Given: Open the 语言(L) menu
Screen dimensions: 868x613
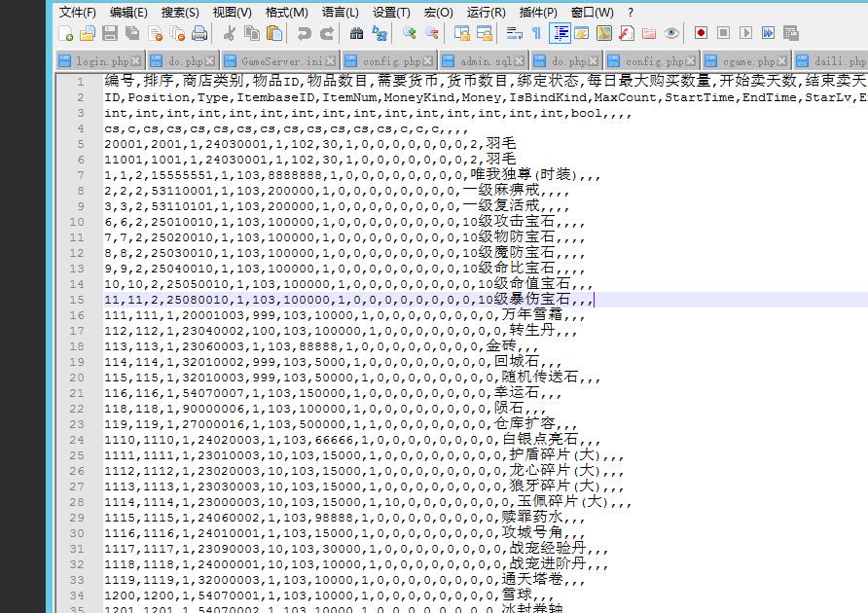Looking at the screenshot, I should (x=340, y=12).
